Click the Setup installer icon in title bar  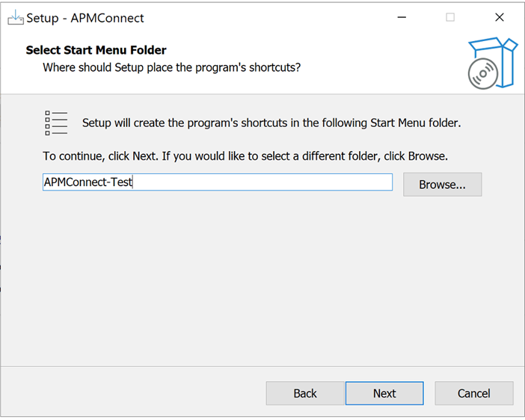tap(16, 17)
